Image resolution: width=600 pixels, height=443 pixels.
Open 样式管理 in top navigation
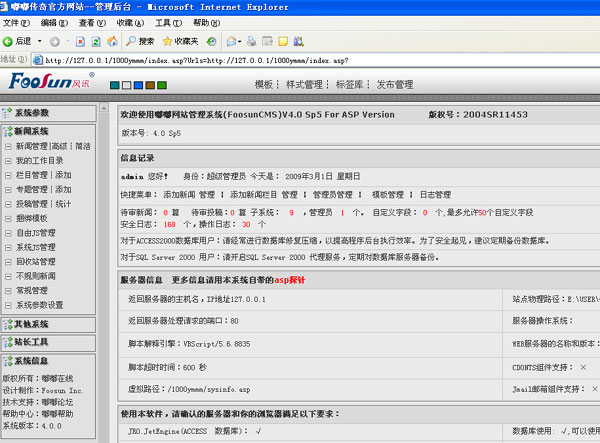pyautogui.click(x=304, y=85)
